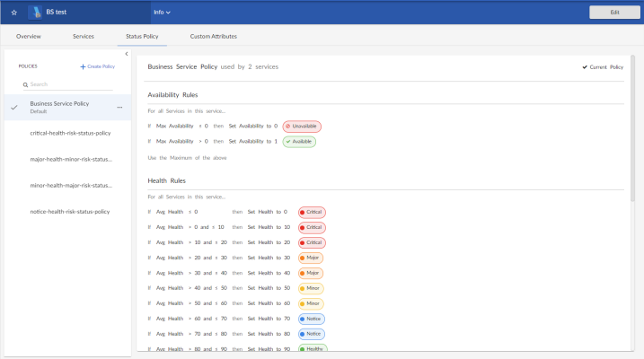
Task: Open the Info dropdown
Action: point(162,13)
